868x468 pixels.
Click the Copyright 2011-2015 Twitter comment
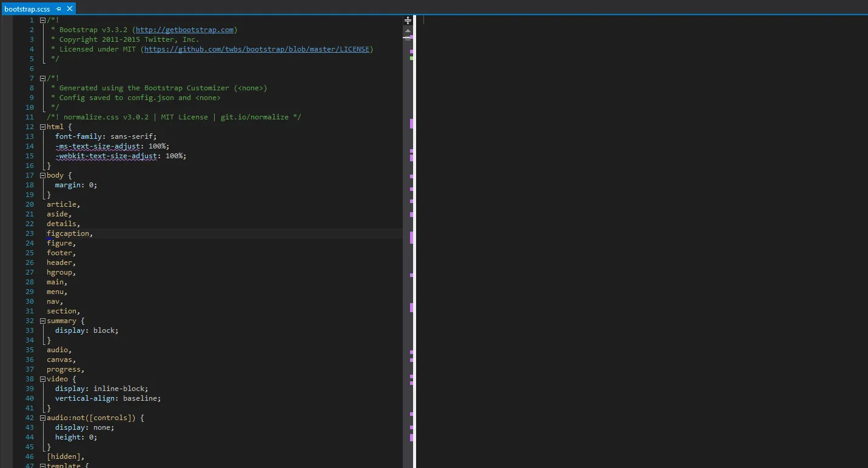125,39
